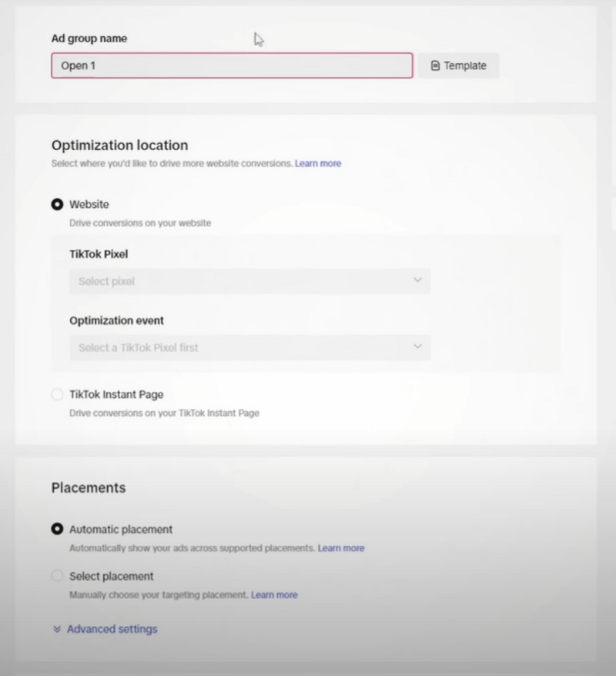Click the document icon inside the Template button
The width and height of the screenshot is (616, 676).
pos(434,65)
